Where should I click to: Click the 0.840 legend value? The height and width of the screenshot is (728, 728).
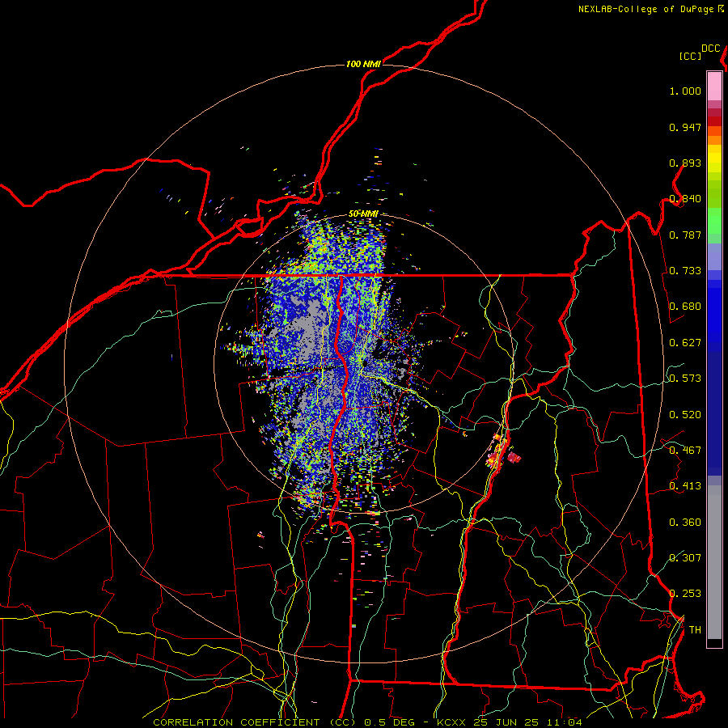[685, 199]
